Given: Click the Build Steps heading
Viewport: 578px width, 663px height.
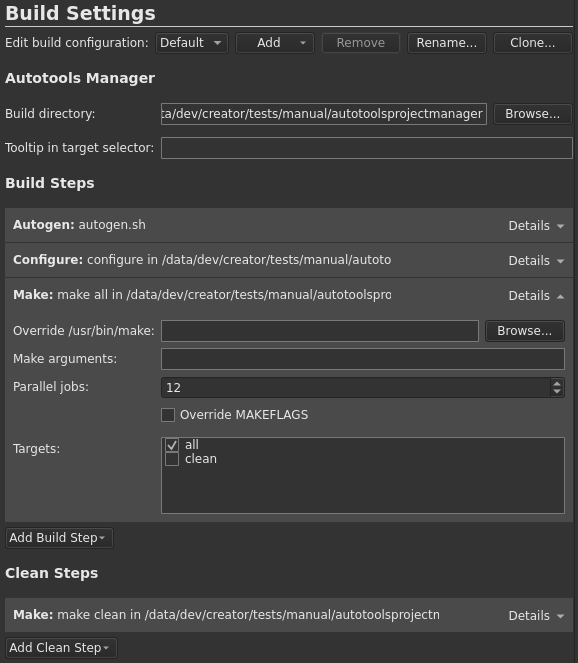Looking at the screenshot, I should (50, 183).
